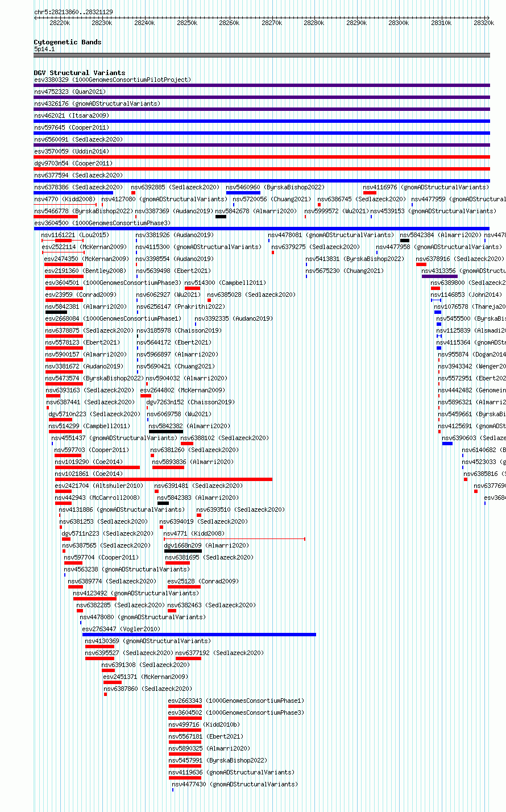Open nsv4326176 gnomADStructuralVariants entry

click(97, 103)
